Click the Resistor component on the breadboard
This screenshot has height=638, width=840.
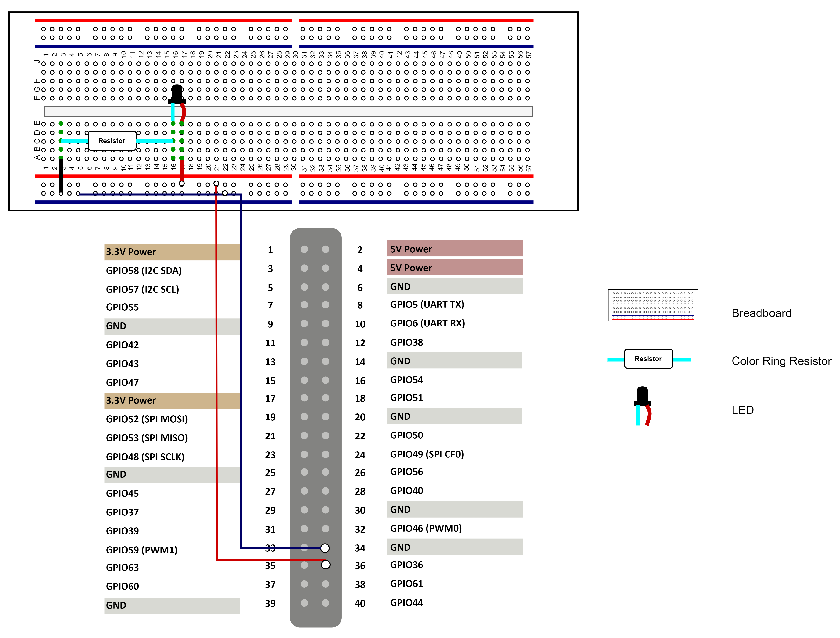(x=112, y=141)
